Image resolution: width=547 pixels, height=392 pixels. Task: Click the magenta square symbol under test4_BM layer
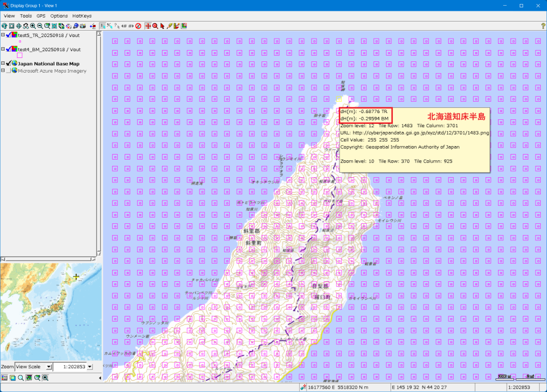click(x=20, y=56)
